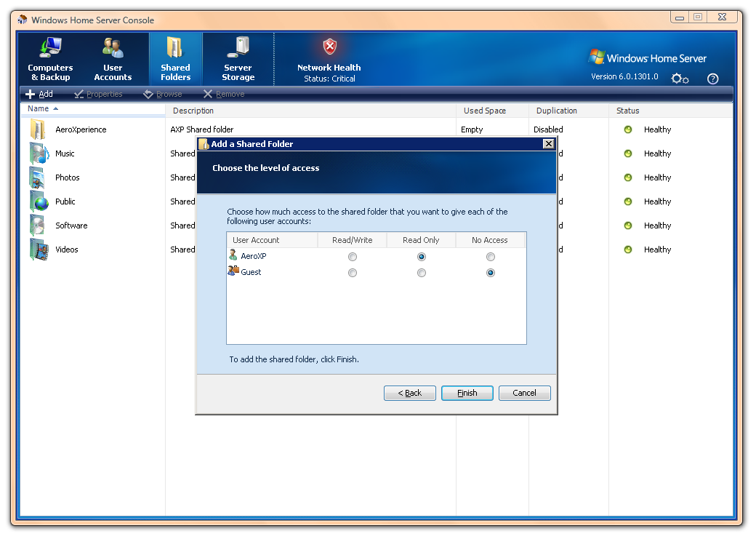Open Settings gear icon
Screen dimensions: 756x539
pos(680,79)
